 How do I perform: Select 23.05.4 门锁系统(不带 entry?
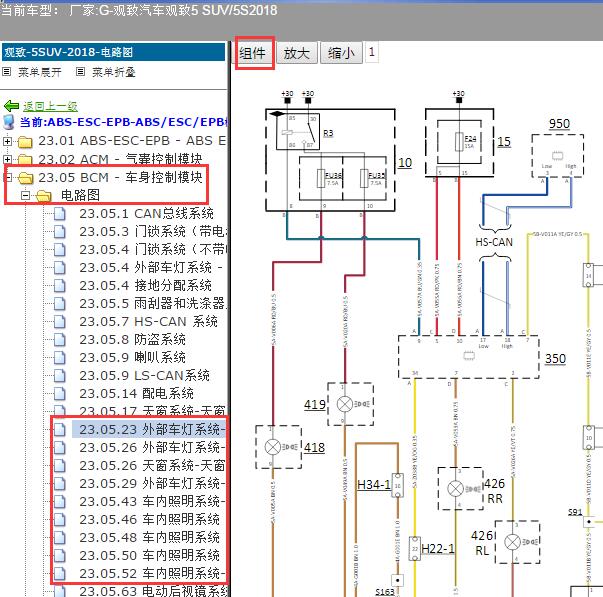(x=154, y=250)
